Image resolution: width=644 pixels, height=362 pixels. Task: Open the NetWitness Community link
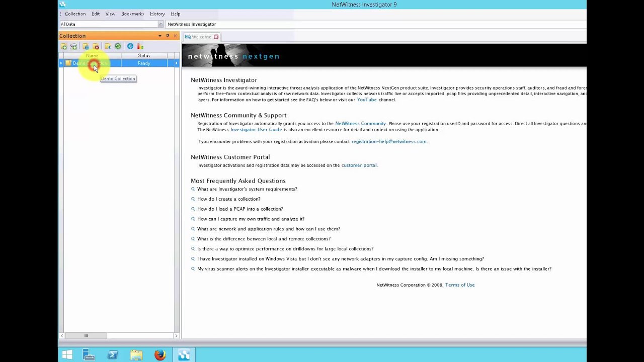[360, 123]
